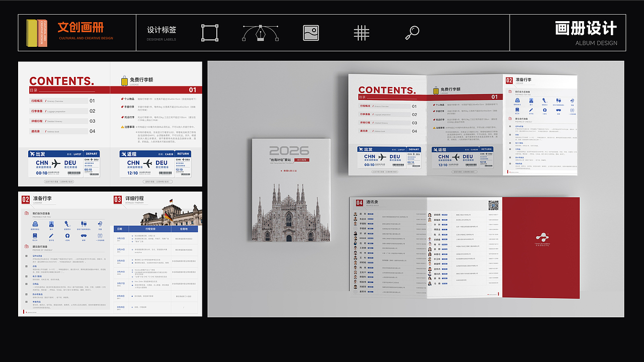Viewport: 644px width, 362px height.
Task: Click the magnifying glass icon in header
Action: [x=412, y=33]
